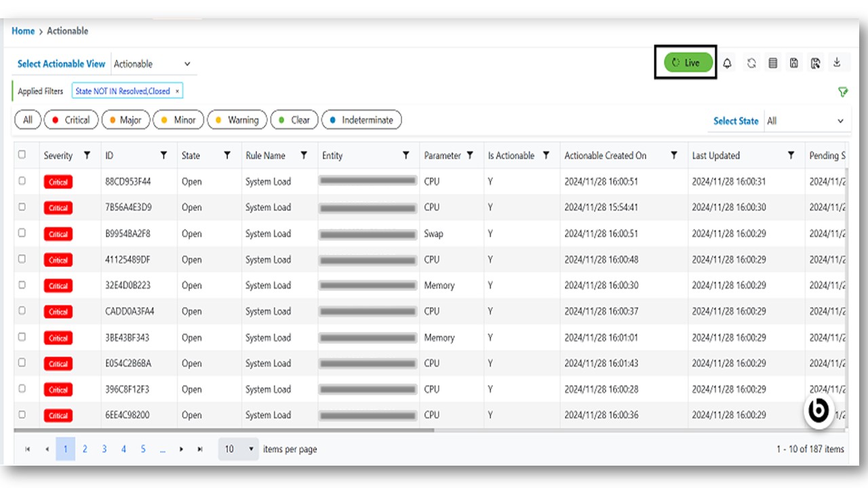Click the '1 - 10 of 187 items' text

810,449
